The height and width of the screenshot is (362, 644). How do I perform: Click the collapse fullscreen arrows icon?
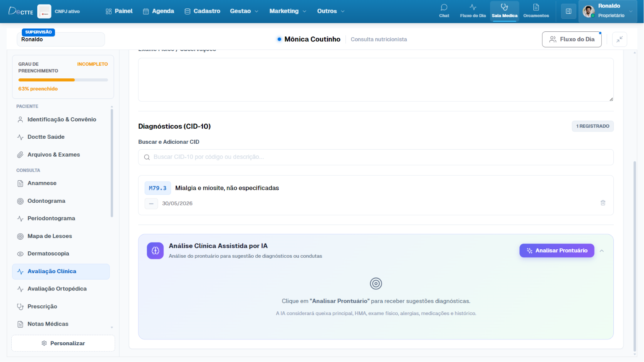[620, 39]
